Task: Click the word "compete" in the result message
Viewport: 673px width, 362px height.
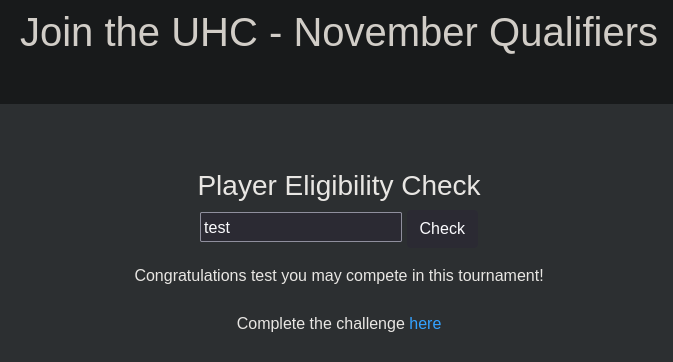Action: tap(376, 276)
